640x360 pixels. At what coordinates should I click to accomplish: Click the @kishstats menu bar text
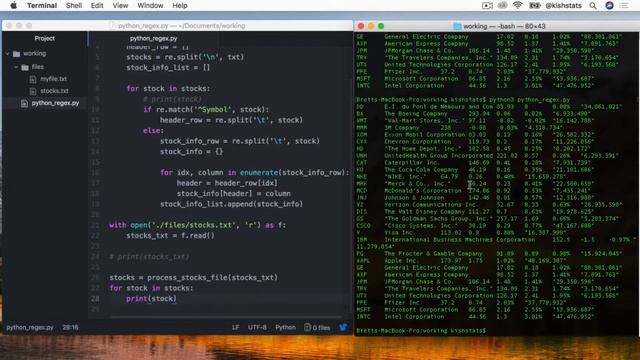563,5
